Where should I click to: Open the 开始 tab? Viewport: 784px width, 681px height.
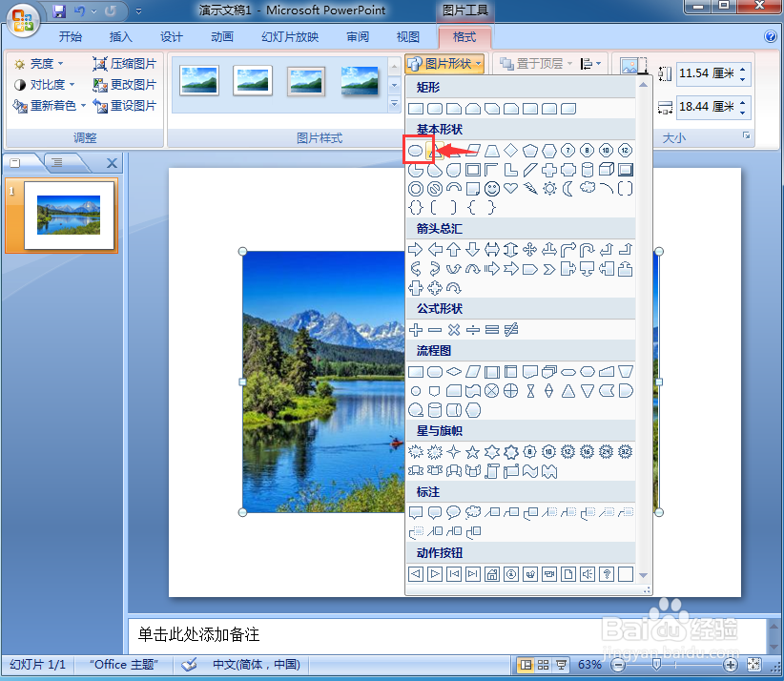[x=70, y=36]
